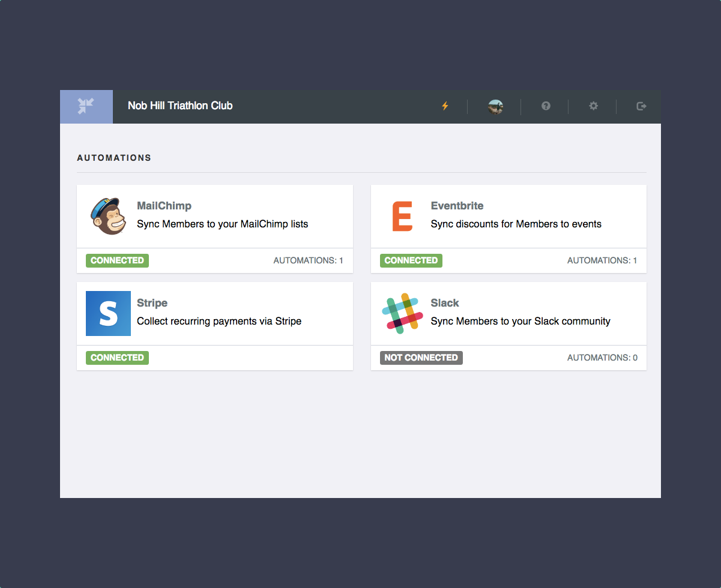
Task: Click the AUTOMATIONS section heading
Action: pos(114,158)
